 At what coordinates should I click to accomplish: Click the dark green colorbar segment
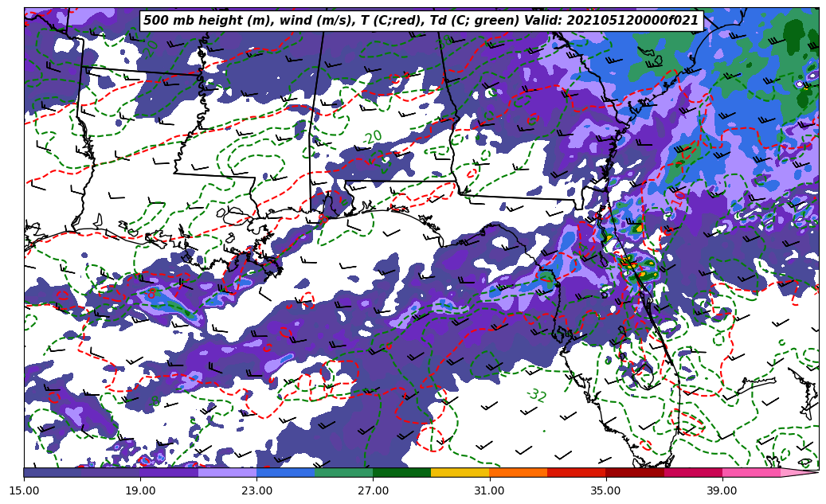coord(401,472)
